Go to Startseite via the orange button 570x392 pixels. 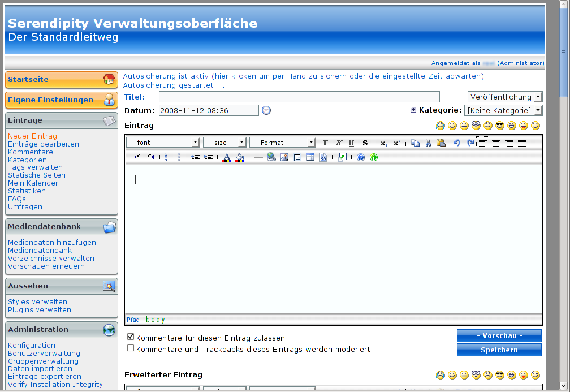point(62,80)
